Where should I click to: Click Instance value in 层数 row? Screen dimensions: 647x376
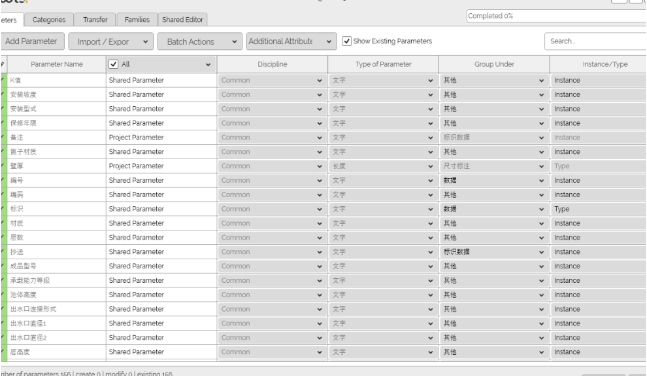tap(567, 238)
